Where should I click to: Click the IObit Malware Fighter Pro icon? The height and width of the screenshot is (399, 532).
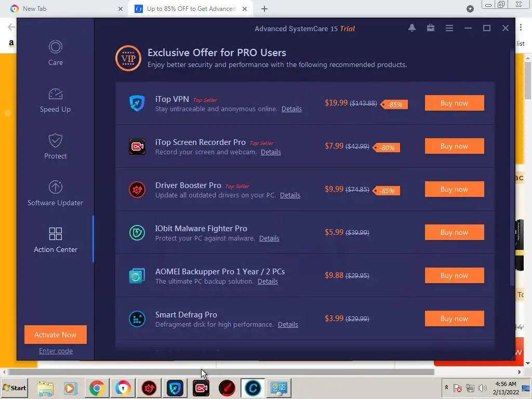(x=137, y=232)
